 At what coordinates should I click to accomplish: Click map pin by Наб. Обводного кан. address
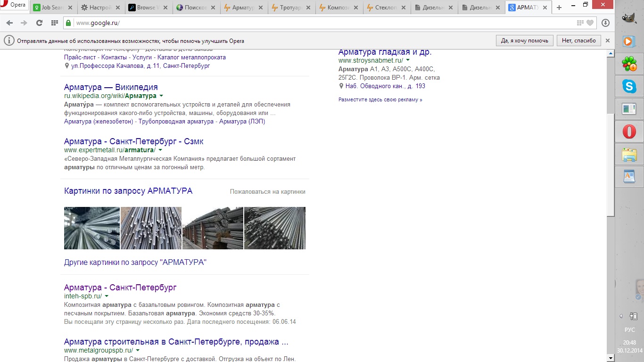[x=341, y=86]
